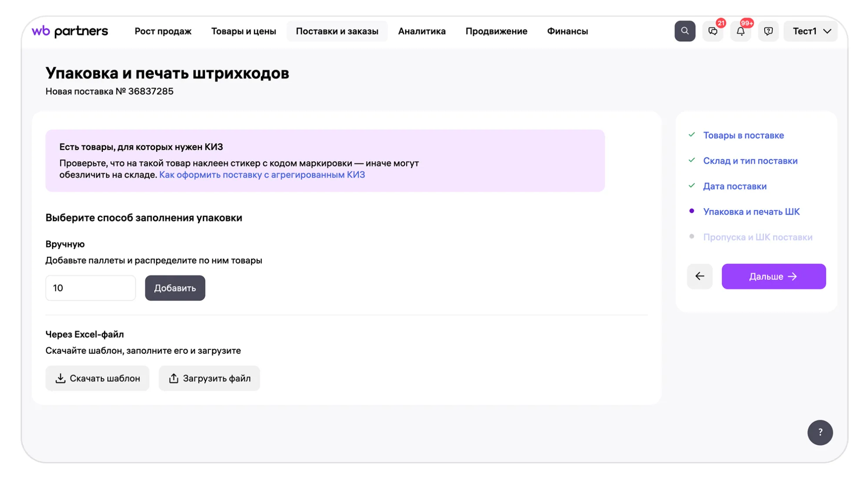Focus the pallet count field with 10
This screenshot has height=479, width=868.
[90, 288]
